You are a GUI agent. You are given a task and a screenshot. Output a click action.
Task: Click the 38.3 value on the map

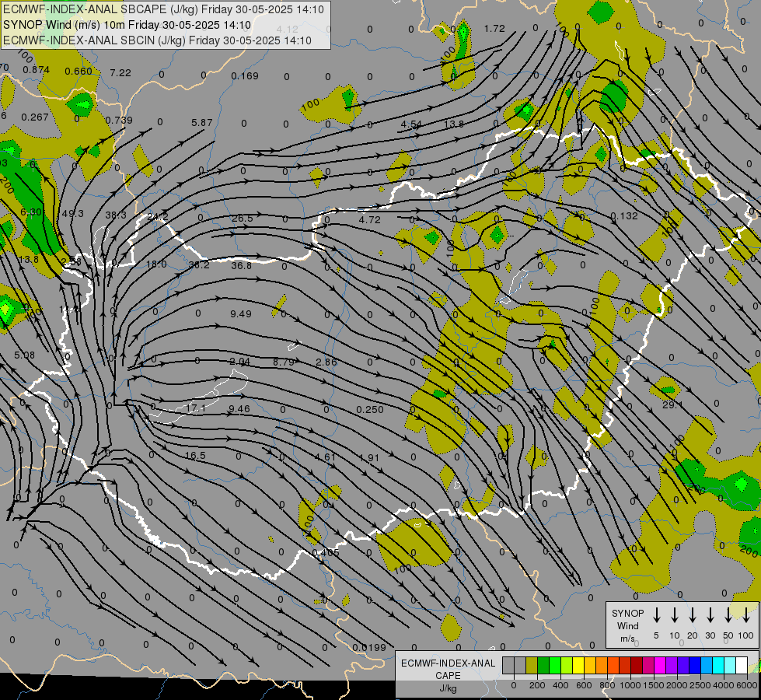pos(116,215)
